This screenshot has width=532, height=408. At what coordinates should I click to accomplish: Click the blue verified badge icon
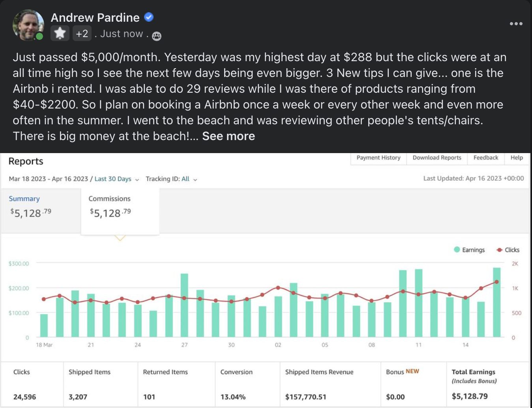149,17
